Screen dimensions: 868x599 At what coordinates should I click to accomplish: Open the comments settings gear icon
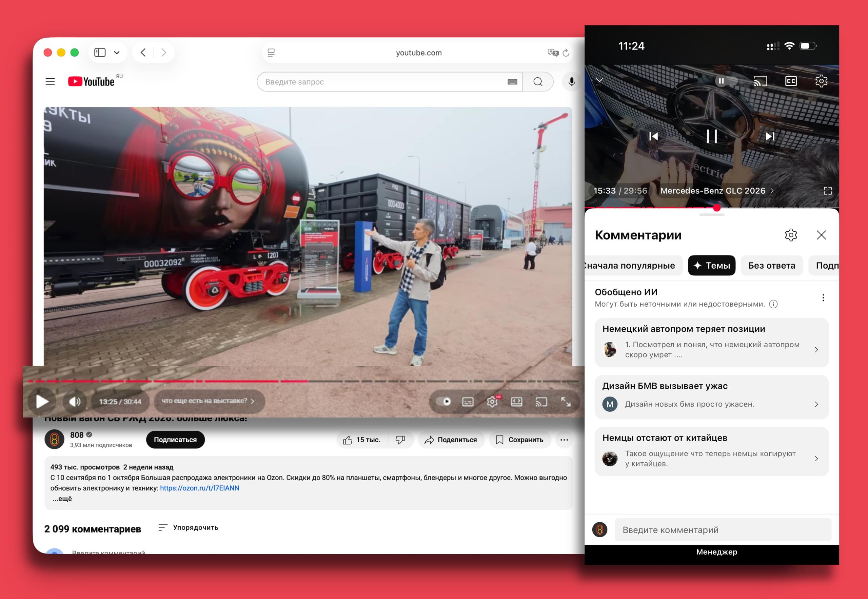tap(791, 235)
